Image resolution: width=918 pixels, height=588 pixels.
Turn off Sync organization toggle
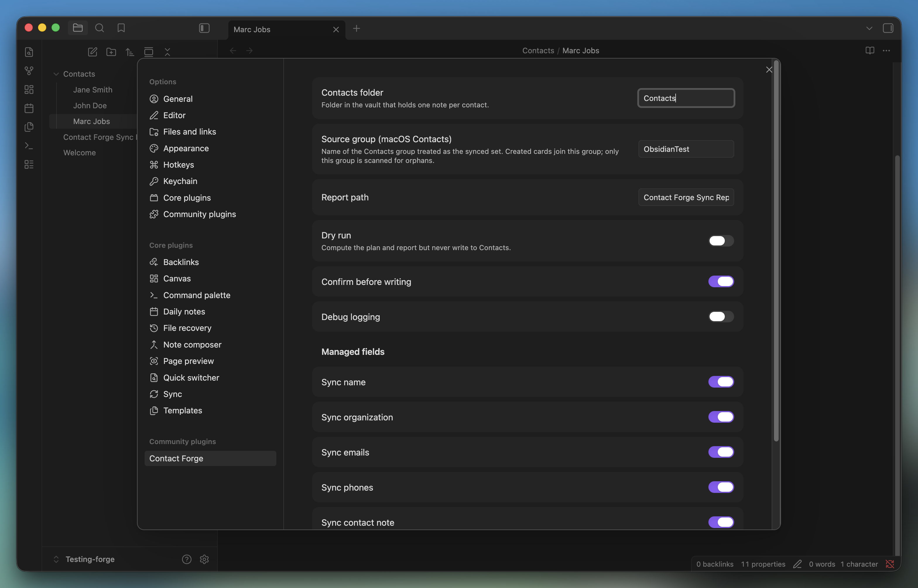click(721, 417)
